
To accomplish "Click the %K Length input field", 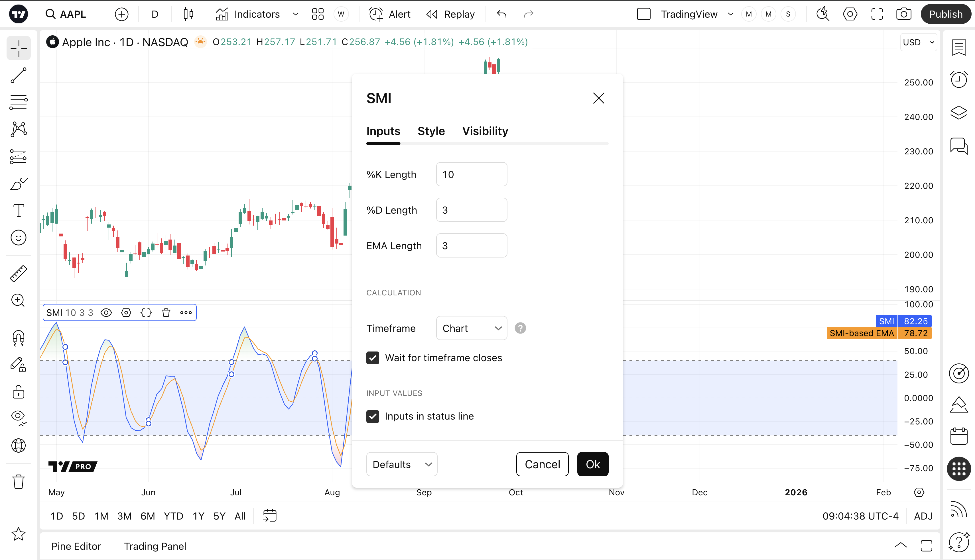I will [471, 174].
